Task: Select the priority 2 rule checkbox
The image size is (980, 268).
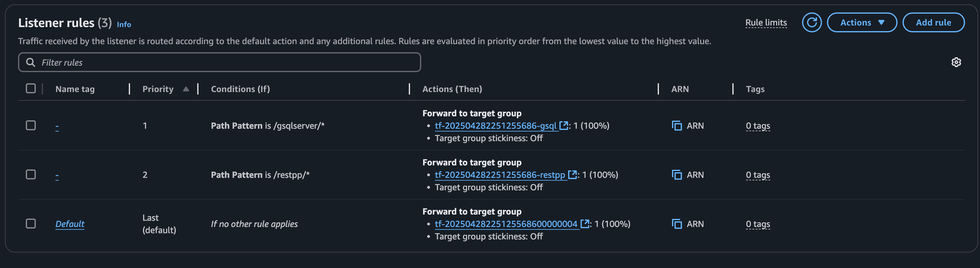Action: coord(31,174)
